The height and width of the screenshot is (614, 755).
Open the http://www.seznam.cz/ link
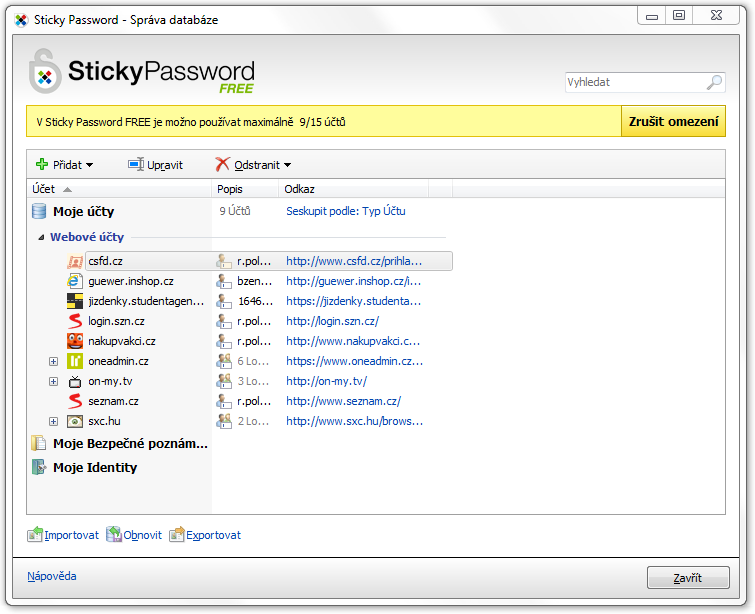pyautogui.click(x=343, y=401)
